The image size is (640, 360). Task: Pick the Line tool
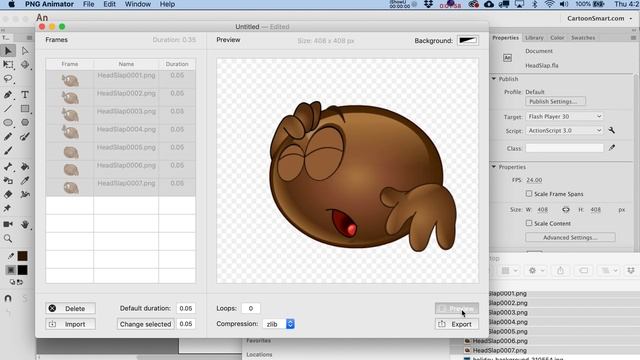(x=8, y=109)
